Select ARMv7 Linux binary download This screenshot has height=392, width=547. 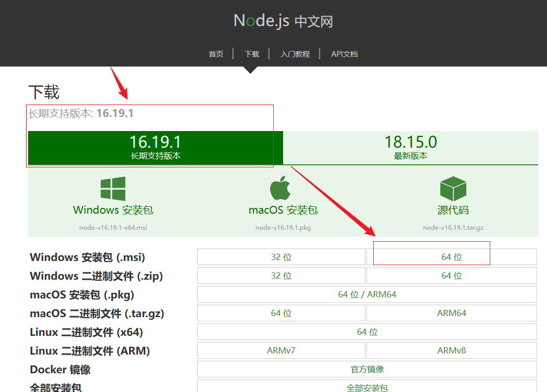(x=281, y=350)
